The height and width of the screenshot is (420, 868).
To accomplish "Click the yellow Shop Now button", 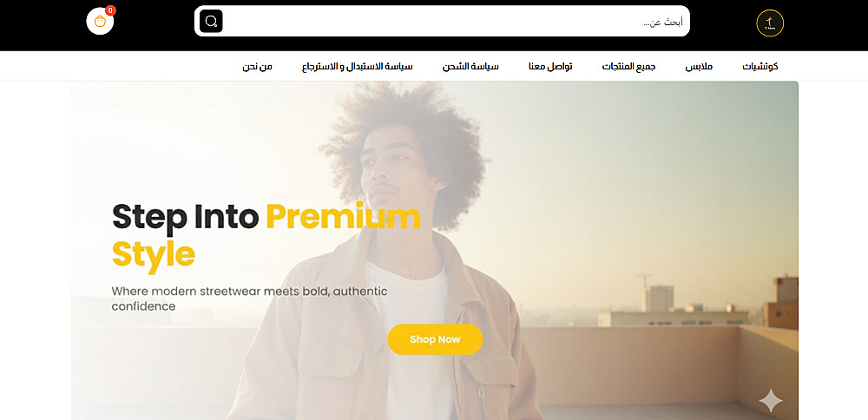I will click(x=435, y=339).
